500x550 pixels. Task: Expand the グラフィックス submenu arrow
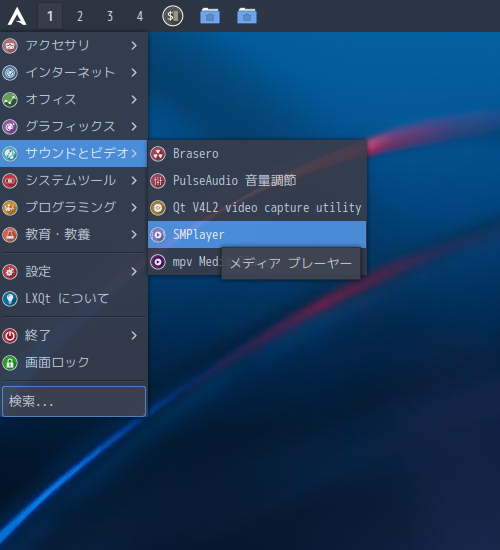[x=134, y=127]
